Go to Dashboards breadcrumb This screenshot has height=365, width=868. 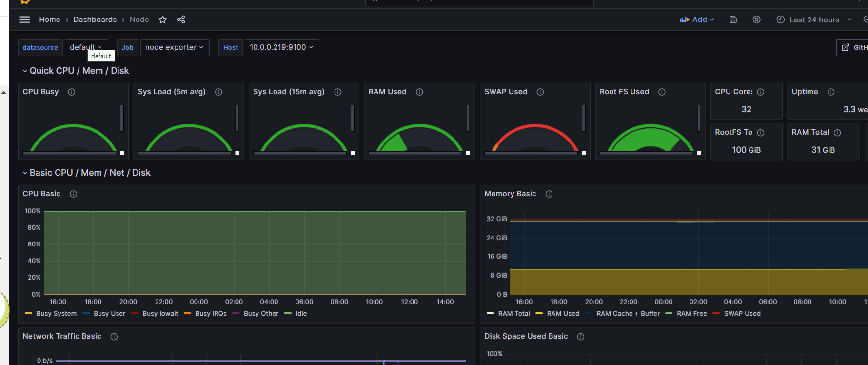coord(95,20)
